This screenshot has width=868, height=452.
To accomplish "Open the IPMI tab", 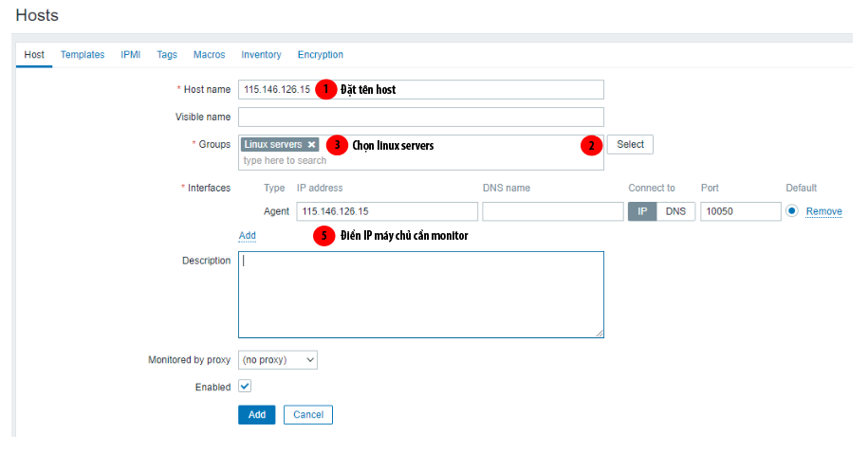I will (131, 55).
